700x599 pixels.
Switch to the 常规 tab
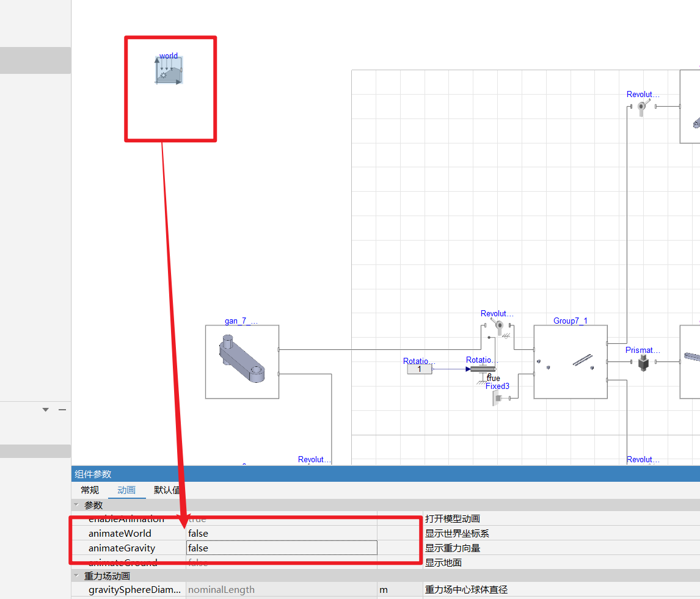coord(90,490)
